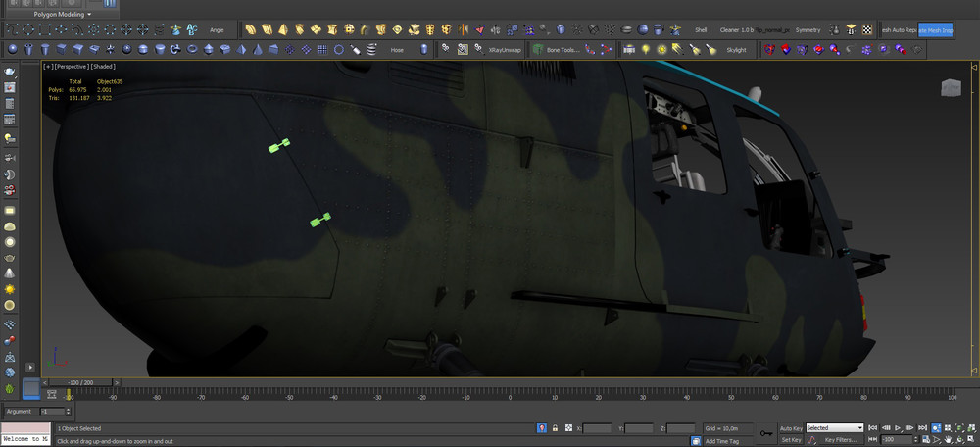The width and height of the screenshot is (980, 447).
Task: Toggle the Selection Lock padlock
Action: point(556,428)
